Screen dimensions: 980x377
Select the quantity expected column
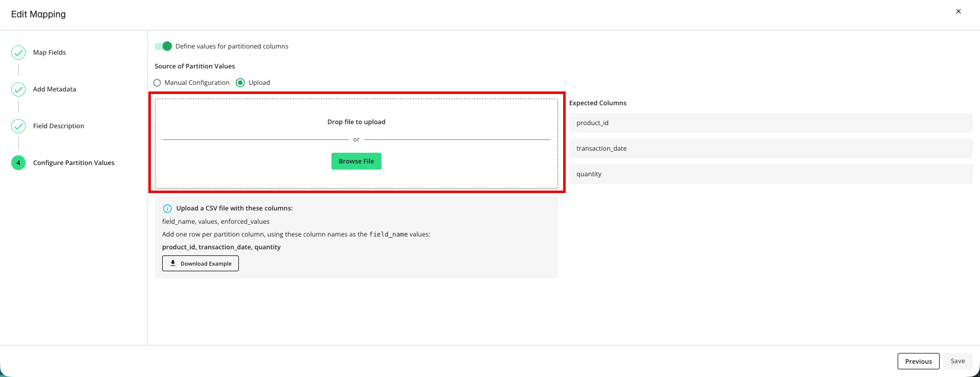pos(771,174)
